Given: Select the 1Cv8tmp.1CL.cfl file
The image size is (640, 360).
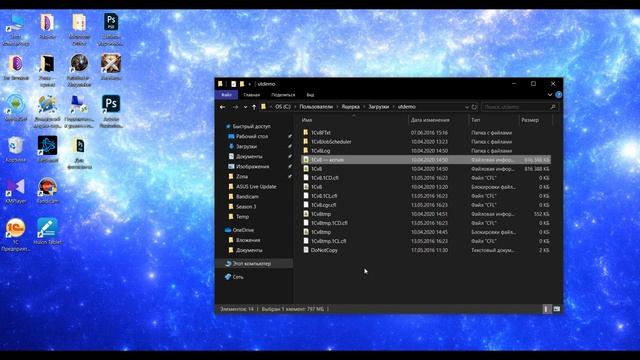Looking at the screenshot, I should 426,241.
